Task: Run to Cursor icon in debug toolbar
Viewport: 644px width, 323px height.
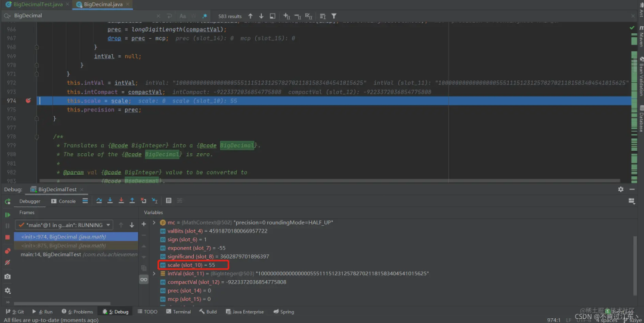Action: pos(154,201)
